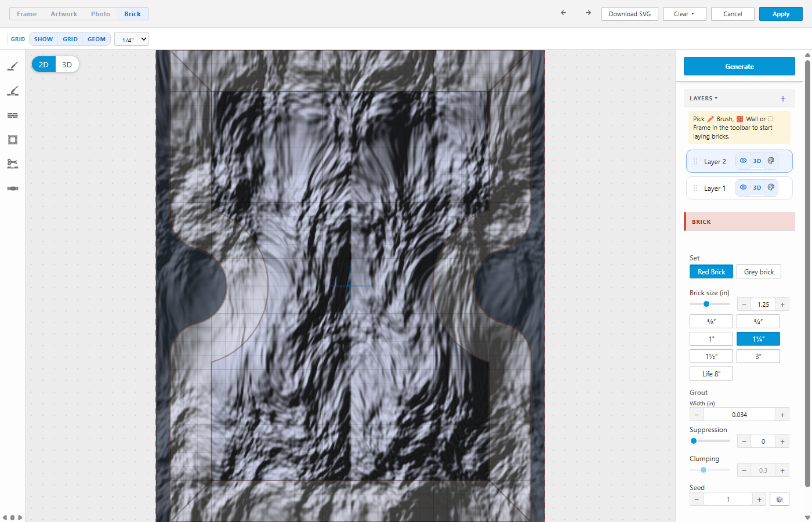Open the Frame tab
The image size is (812, 522).
coord(27,14)
